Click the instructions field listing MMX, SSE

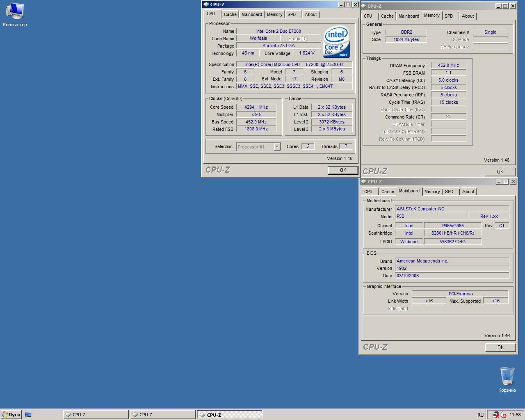(x=294, y=87)
